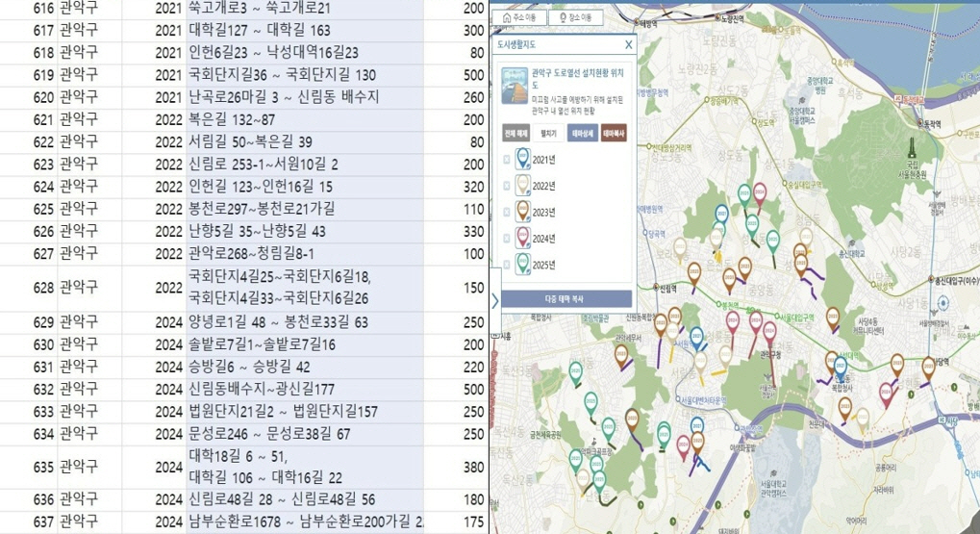Select the 테마복사 tab
980x534 pixels.
tap(614, 134)
